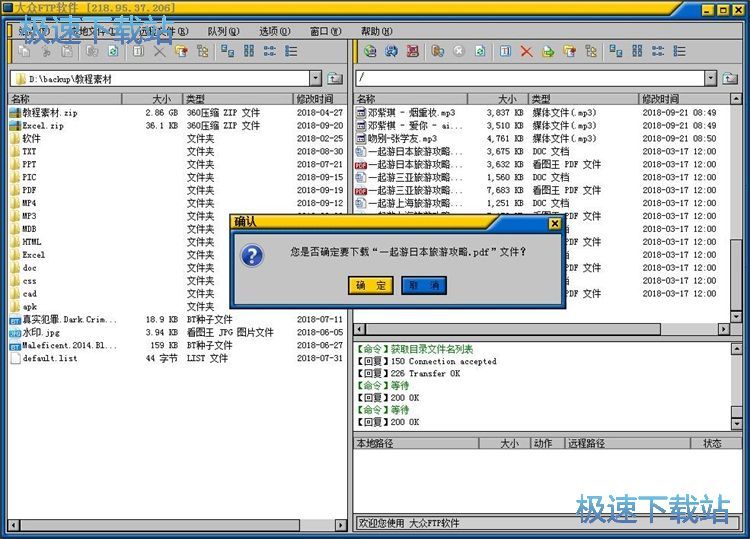The image size is (750, 539).
Task: Click log line 150 Connection accepted
Action: [427, 362]
